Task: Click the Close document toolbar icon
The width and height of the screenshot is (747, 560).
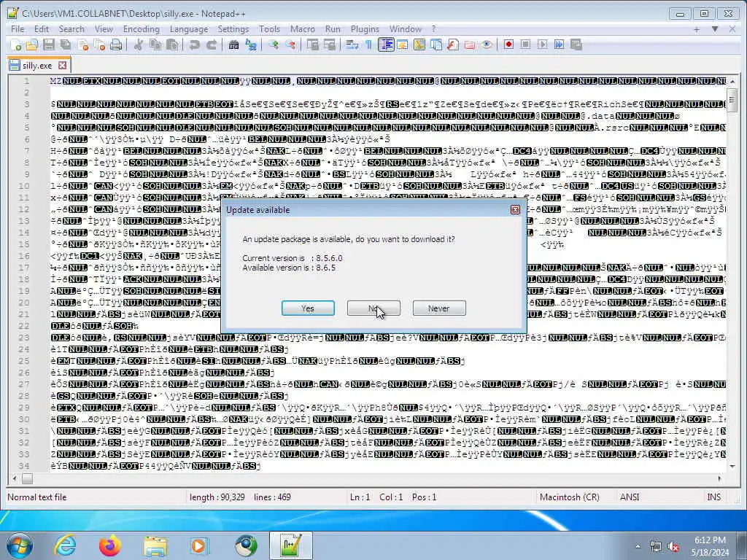Action: pos(83,44)
